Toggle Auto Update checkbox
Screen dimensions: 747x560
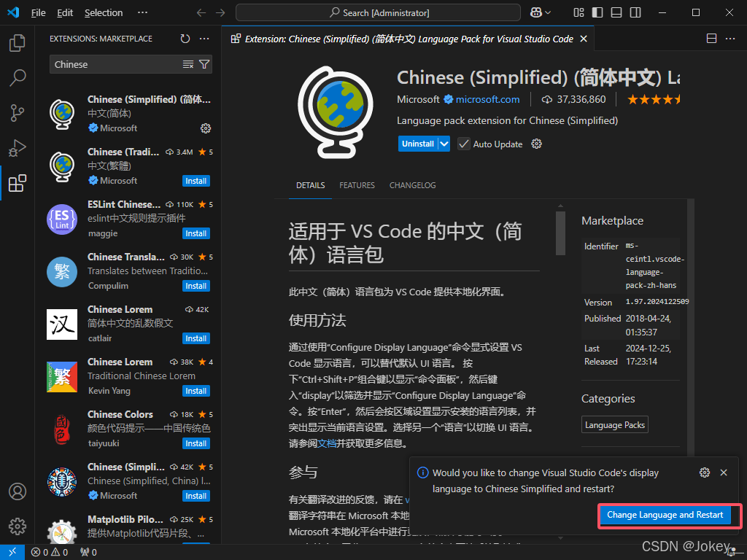pyautogui.click(x=463, y=144)
